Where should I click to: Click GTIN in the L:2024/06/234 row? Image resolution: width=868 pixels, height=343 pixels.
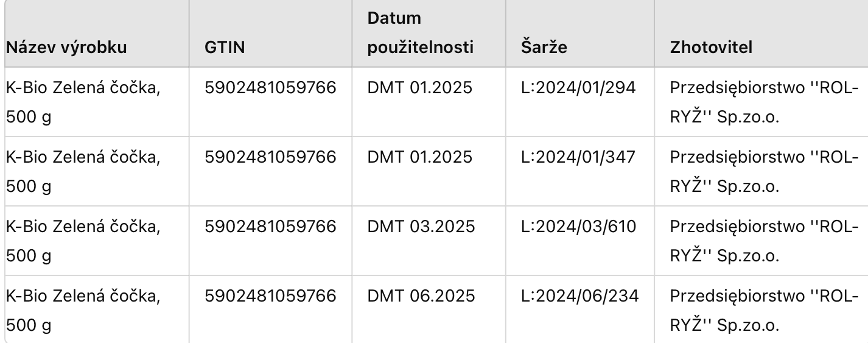coord(271,297)
